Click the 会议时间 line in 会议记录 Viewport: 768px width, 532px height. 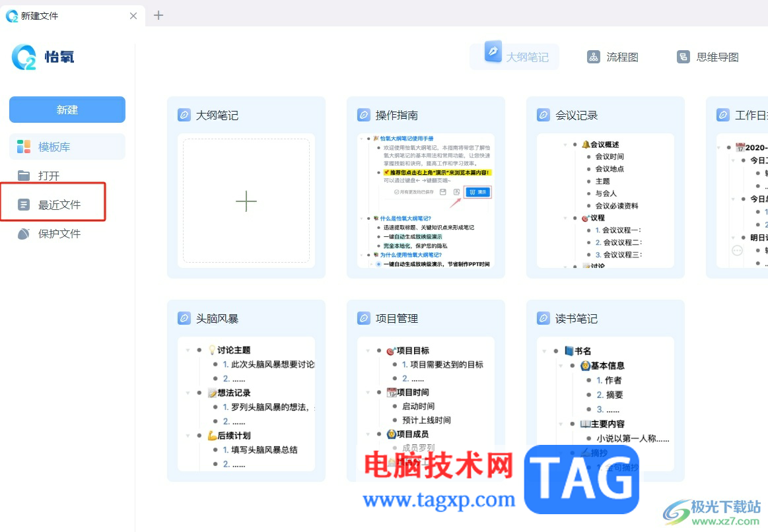[x=610, y=156]
